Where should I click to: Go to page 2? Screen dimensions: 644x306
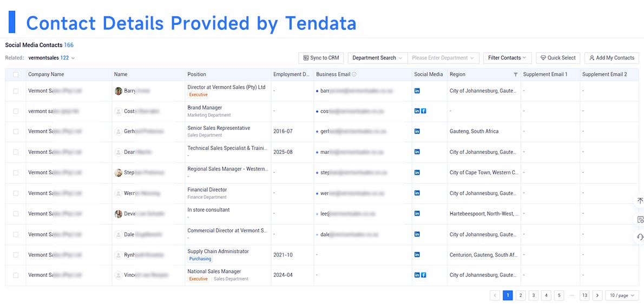click(521, 295)
